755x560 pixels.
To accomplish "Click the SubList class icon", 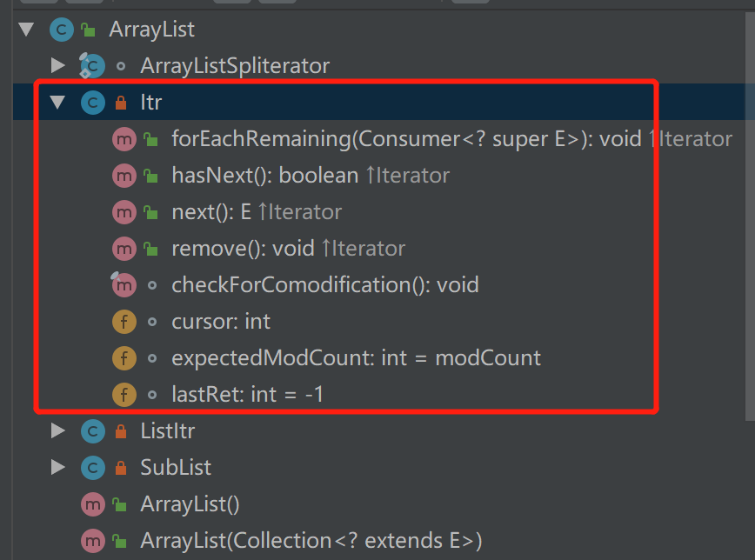I will pyautogui.click(x=92, y=468).
